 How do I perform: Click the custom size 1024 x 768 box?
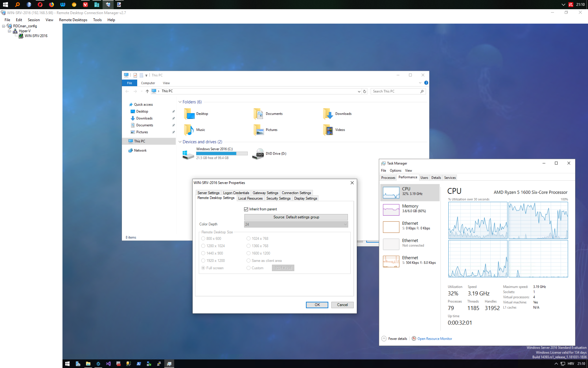[x=283, y=268]
